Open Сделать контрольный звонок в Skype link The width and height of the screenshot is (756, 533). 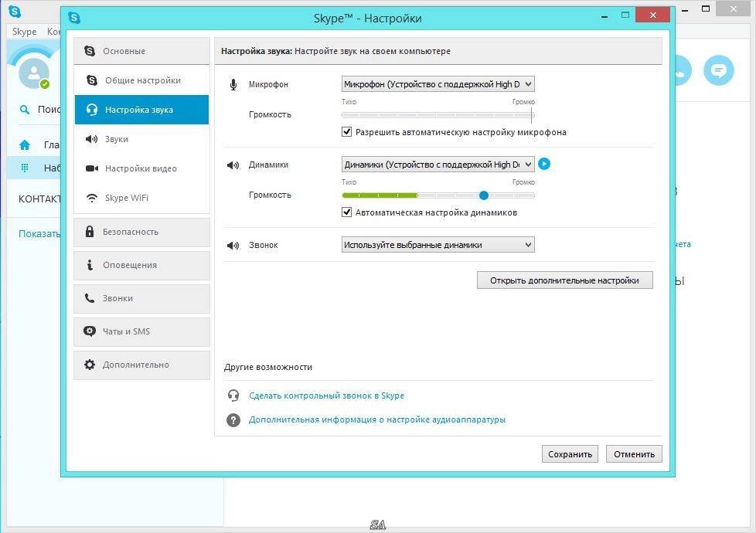(326, 396)
